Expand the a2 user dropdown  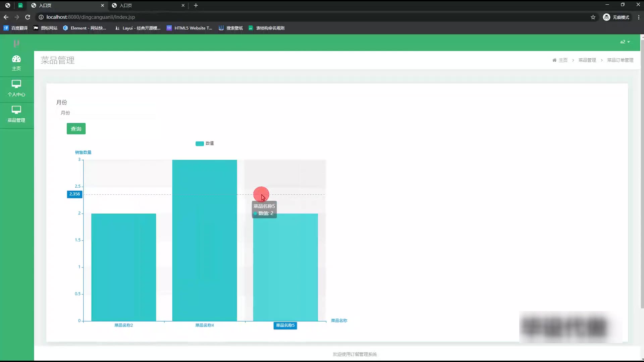pyautogui.click(x=625, y=42)
